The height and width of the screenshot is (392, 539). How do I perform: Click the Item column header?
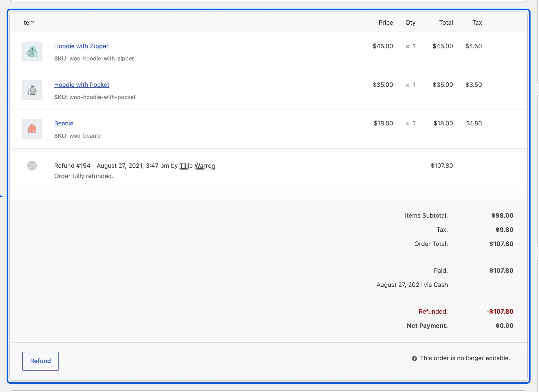coord(28,23)
